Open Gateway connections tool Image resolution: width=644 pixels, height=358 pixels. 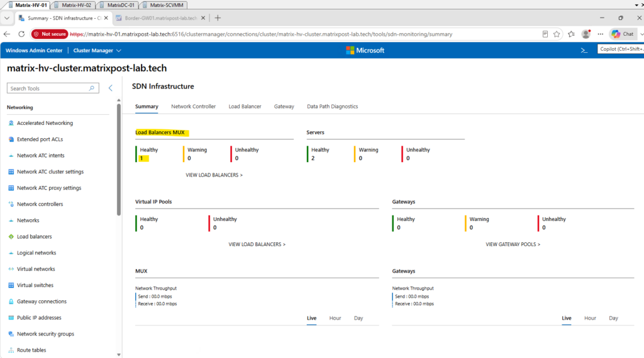[42, 301]
